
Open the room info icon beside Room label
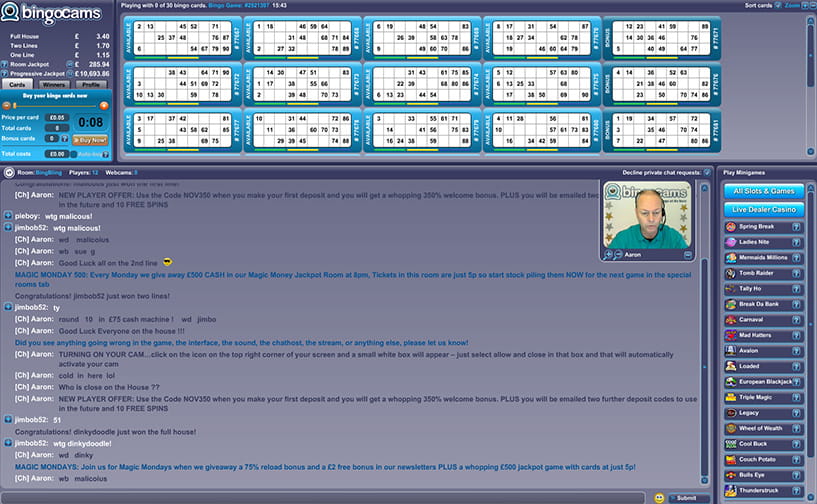click(x=8, y=173)
